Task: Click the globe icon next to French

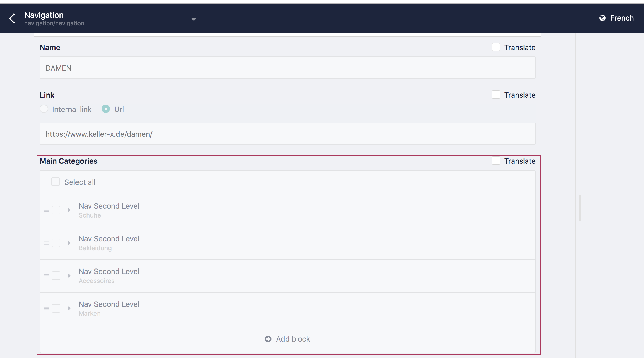Action: click(602, 18)
